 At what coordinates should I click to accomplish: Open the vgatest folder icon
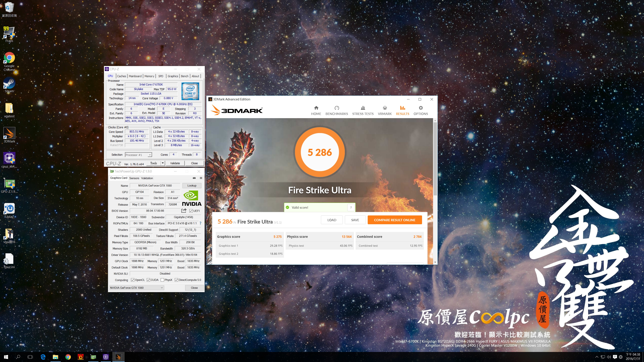[x=9, y=110]
